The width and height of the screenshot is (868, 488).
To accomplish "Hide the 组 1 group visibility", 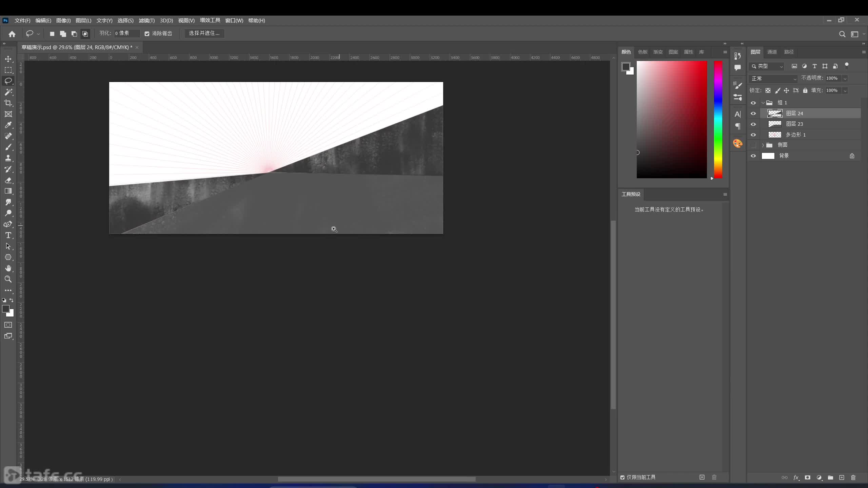I will point(753,103).
